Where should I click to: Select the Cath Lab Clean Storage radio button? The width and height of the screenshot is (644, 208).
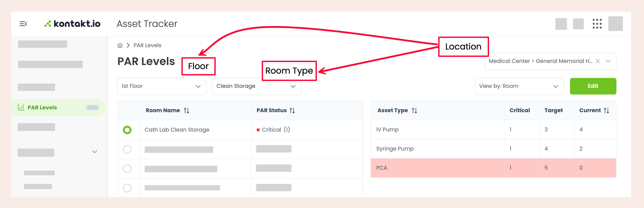click(127, 130)
